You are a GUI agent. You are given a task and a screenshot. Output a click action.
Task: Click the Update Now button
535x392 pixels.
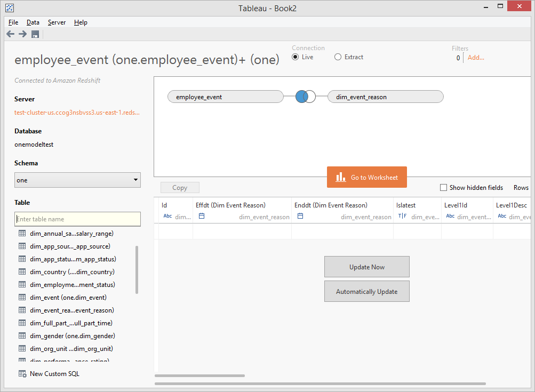pyautogui.click(x=367, y=267)
